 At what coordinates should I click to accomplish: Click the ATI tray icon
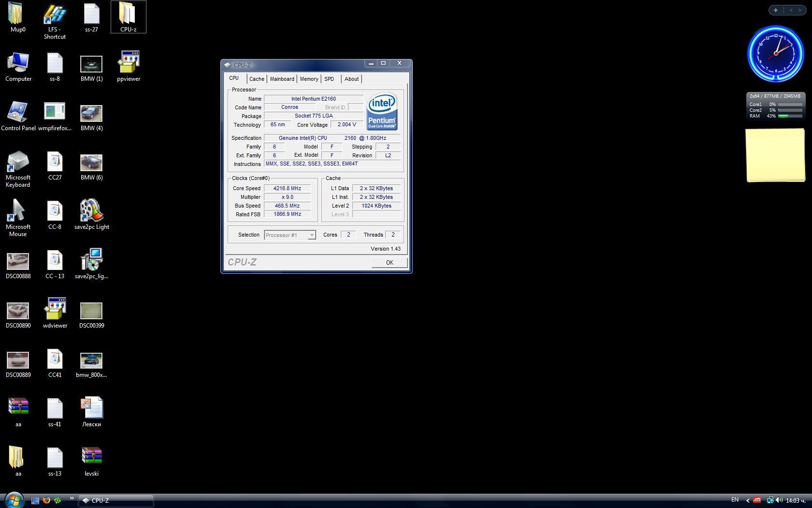757,500
